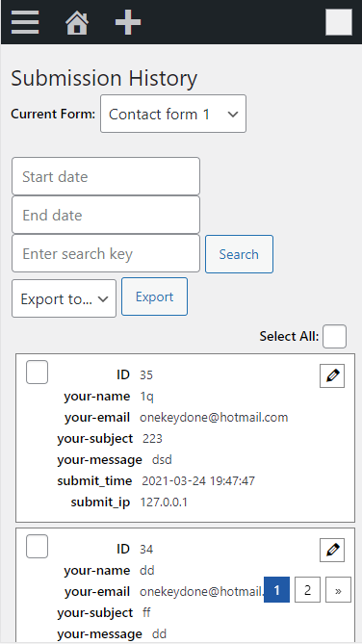The image size is (362, 644).
Task: Edit submission ID 34 with pencil icon
Action: pos(332,550)
